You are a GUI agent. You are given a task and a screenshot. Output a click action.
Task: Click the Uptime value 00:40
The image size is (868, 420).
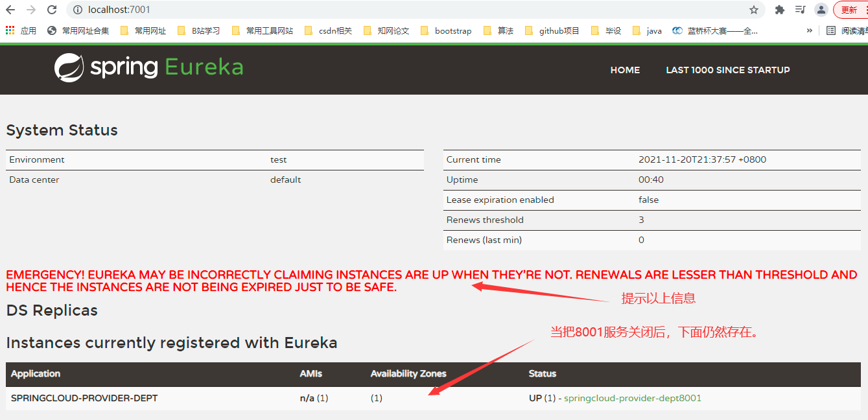tap(651, 180)
